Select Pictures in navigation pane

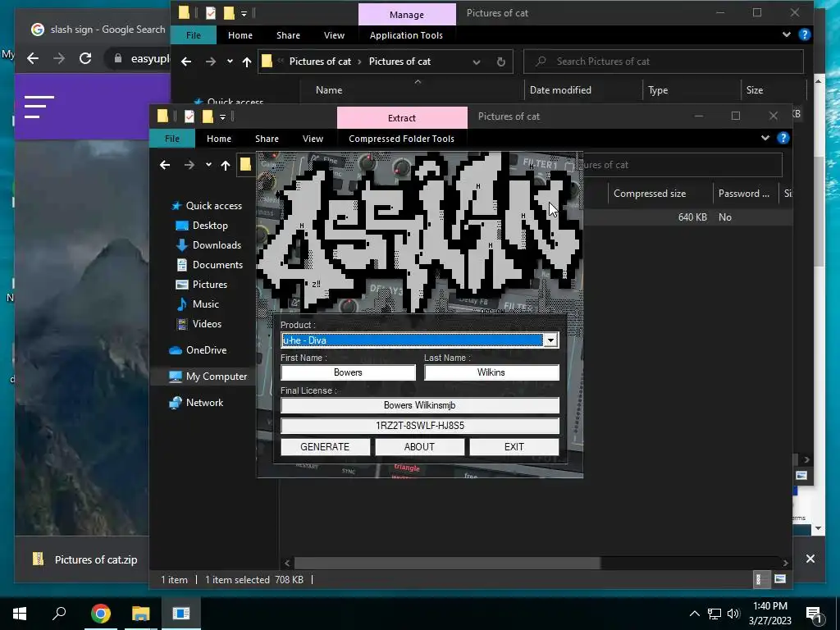click(202, 285)
